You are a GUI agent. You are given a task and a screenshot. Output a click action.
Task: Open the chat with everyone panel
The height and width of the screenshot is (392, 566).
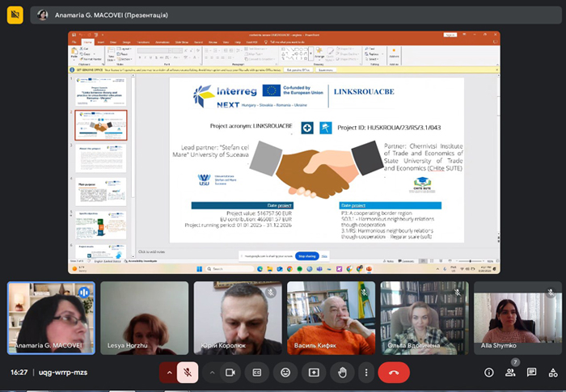click(x=531, y=373)
